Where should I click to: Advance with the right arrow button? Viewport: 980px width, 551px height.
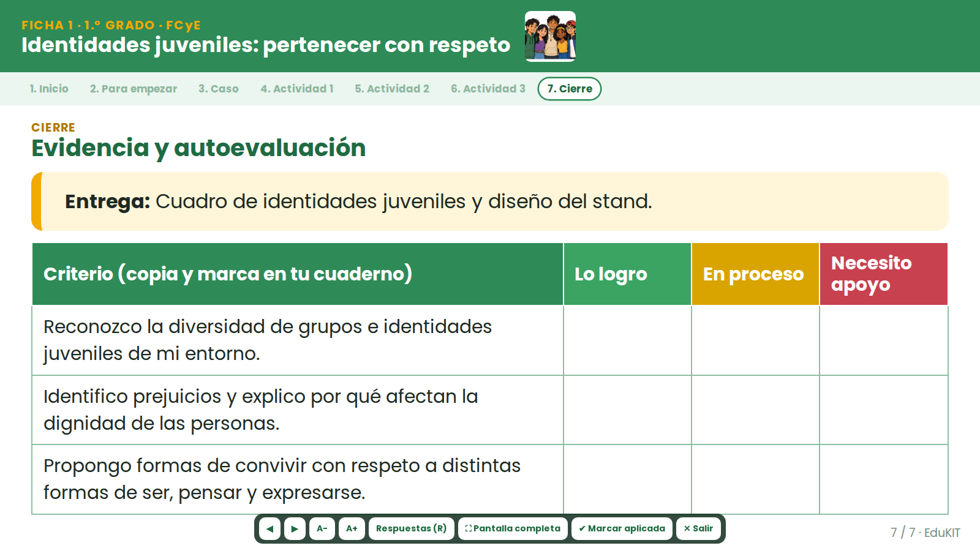[295, 528]
